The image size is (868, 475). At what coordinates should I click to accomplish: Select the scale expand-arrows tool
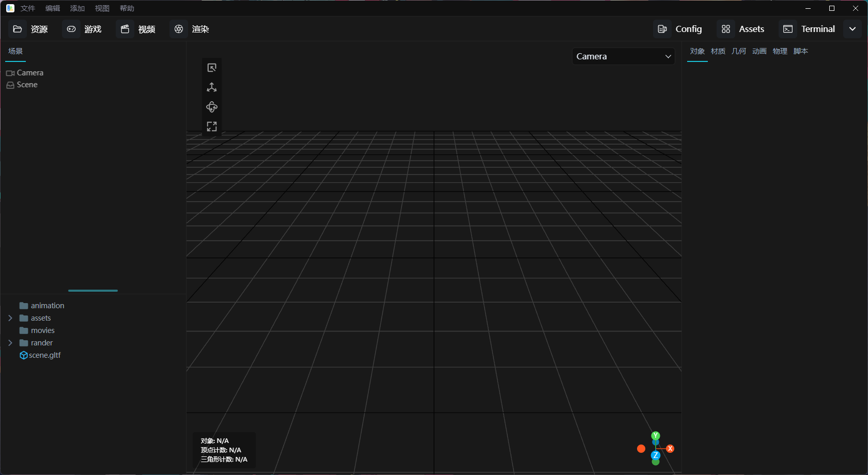click(212, 126)
